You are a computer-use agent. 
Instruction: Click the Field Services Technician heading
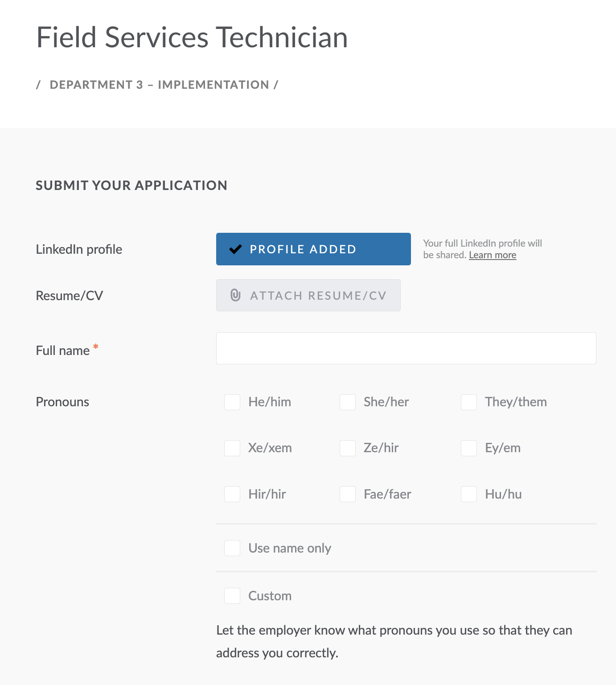[x=192, y=37]
